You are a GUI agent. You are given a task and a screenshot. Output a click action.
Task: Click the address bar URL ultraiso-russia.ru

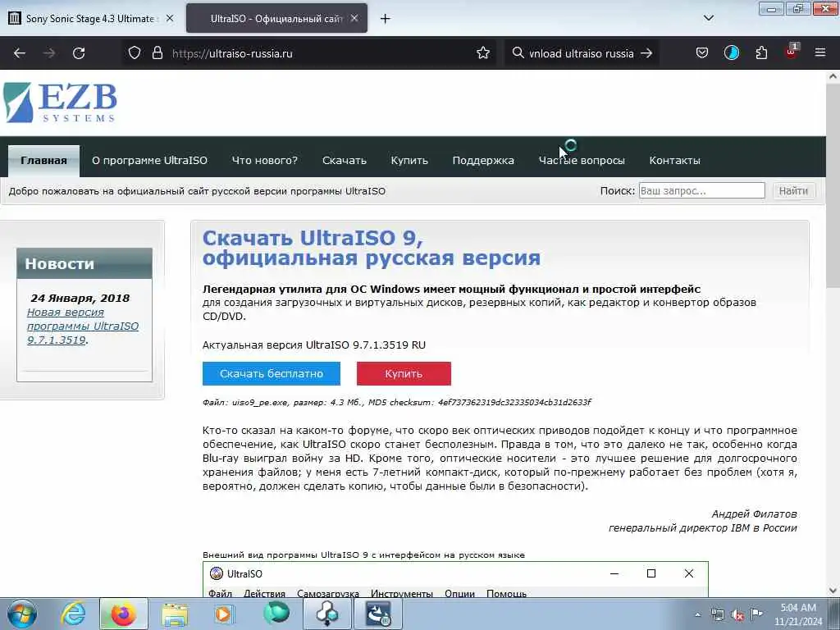pos(232,53)
